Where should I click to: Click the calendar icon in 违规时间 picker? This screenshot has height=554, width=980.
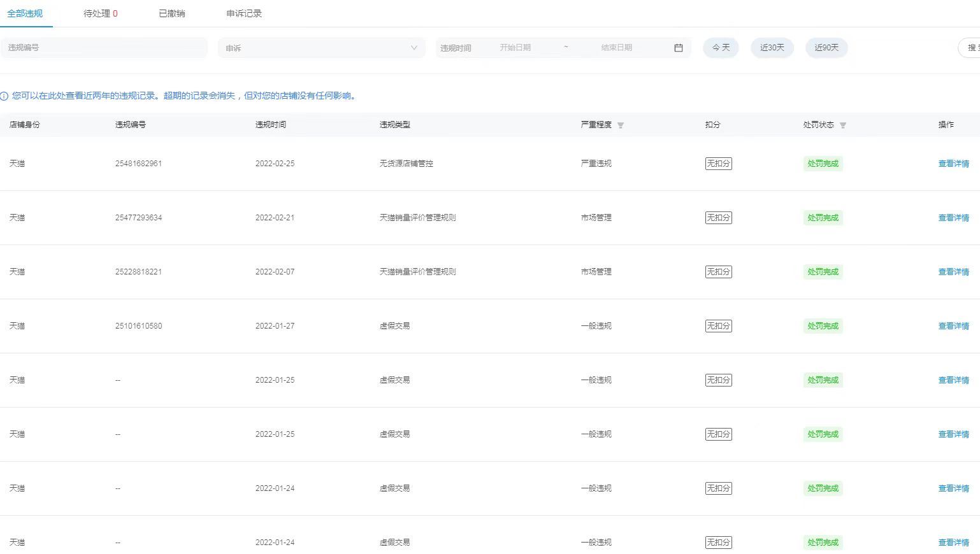point(678,47)
